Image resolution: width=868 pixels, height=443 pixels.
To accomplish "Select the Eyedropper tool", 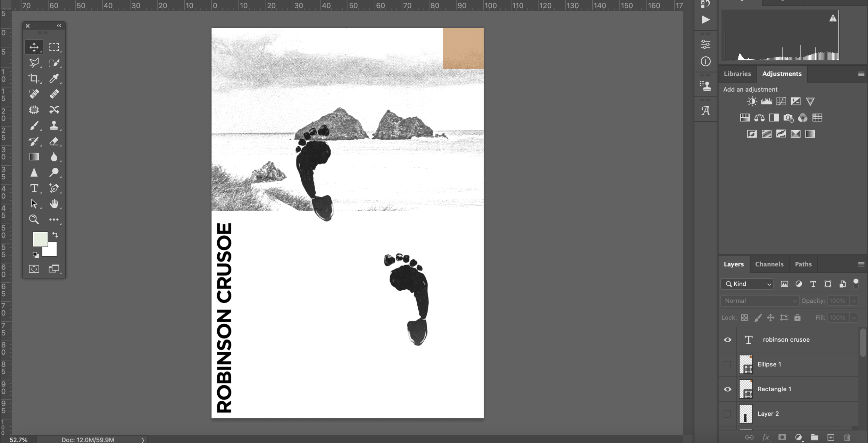I will pyautogui.click(x=54, y=78).
